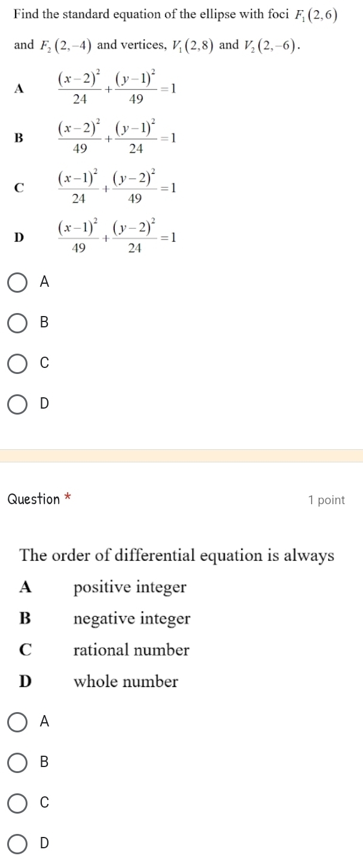Mark radio C for differential equation order question
Viewport: 363px width, 868px height.
click(x=17, y=803)
